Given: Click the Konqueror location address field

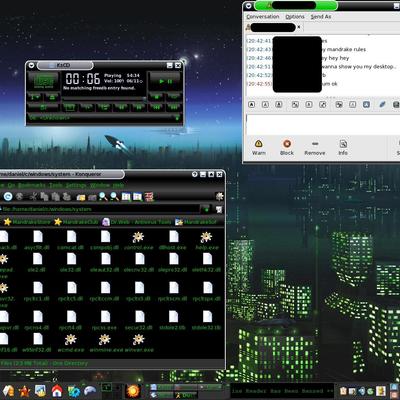Looking at the screenshot, I should tap(100, 209).
